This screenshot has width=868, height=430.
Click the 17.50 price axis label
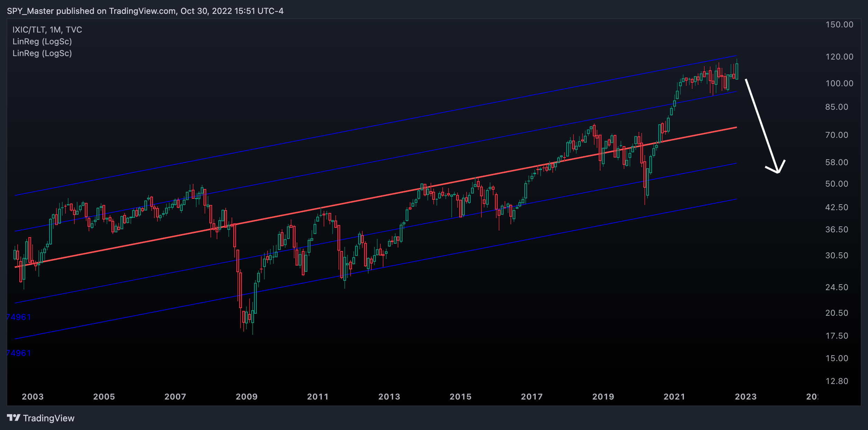tap(837, 336)
